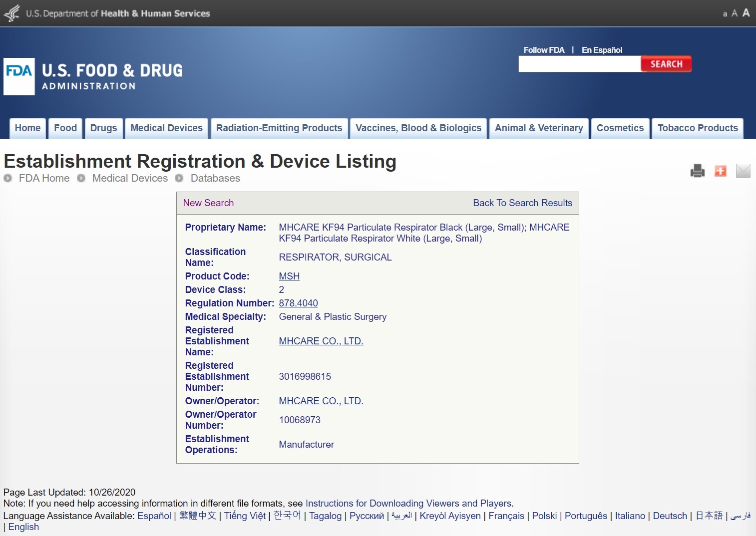This screenshot has height=536, width=756.
Task: Click the New Search link
Action: point(208,203)
